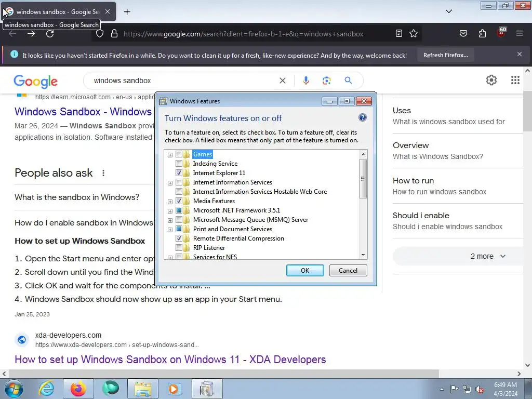Click OK in Windows Features dialog

pyautogui.click(x=305, y=270)
